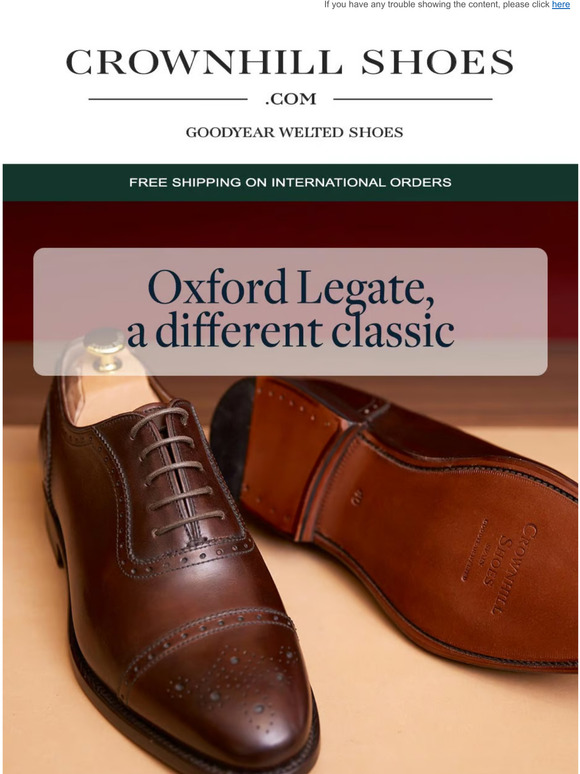The image size is (580, 774).
Task: Click the 'here' link at top
Action: click(561, 4)
